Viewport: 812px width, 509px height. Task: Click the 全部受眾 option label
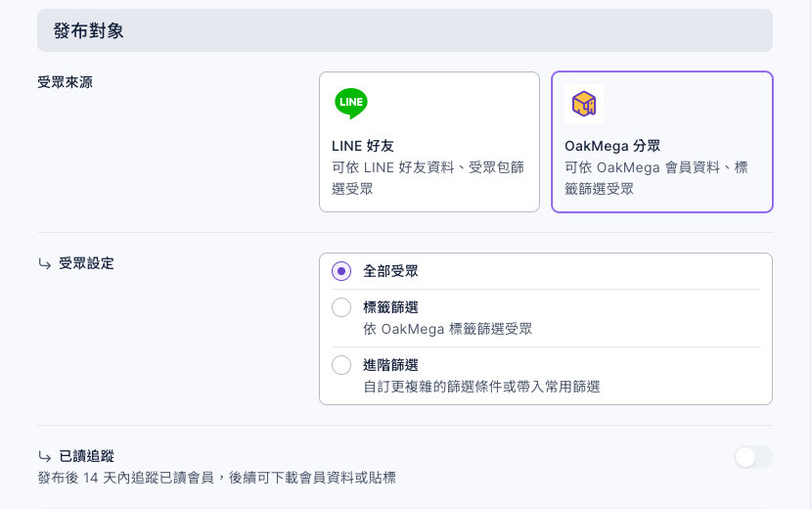390,271
